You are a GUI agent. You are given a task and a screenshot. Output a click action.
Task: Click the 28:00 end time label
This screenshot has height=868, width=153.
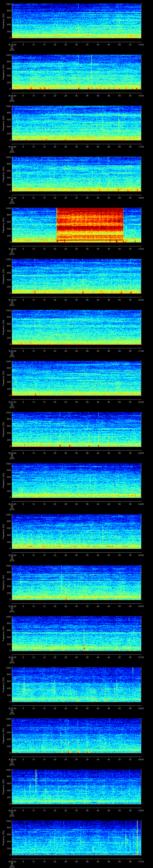pos(141,708)
